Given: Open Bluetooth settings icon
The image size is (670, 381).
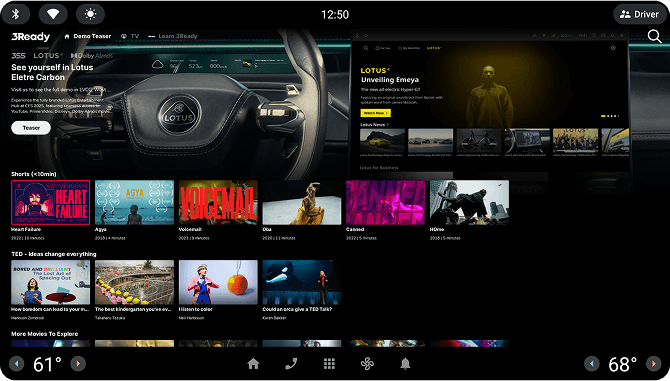Looking at the screenshot, I should [x=16, y=14].
